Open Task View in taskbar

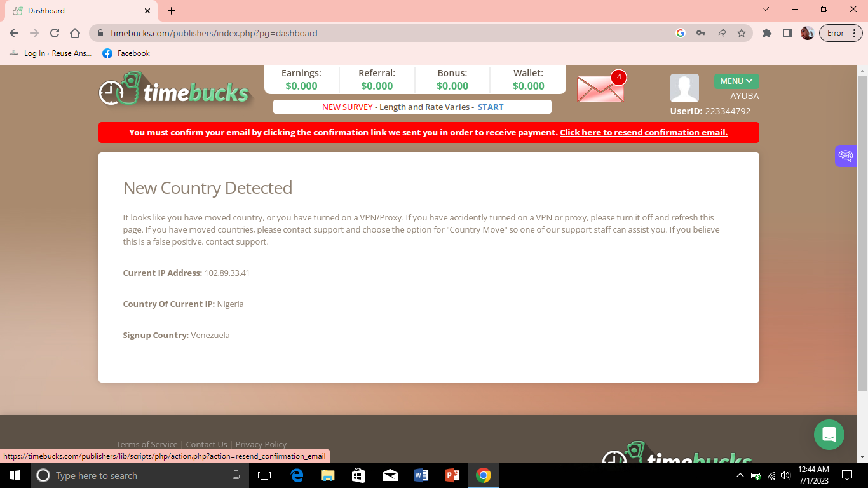coord(264,475)
